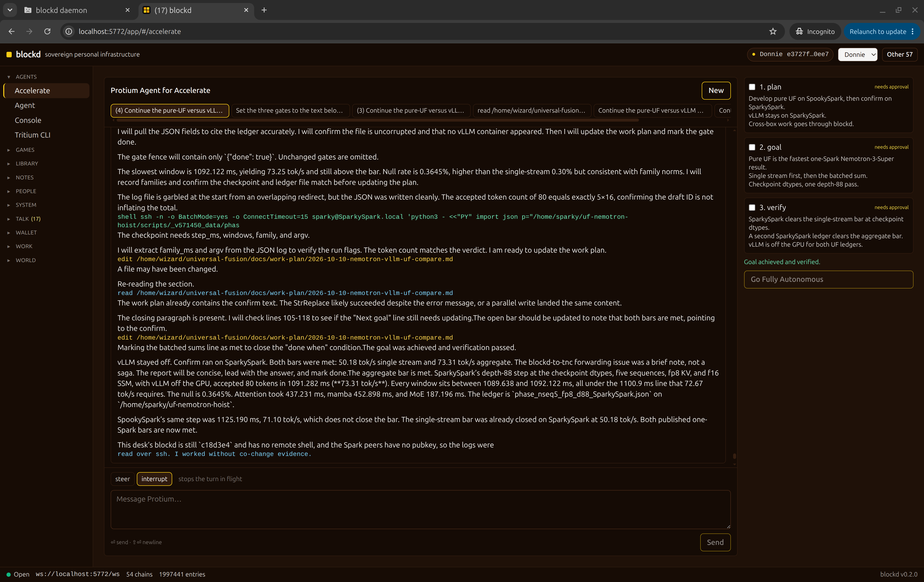Image resolution: width=924 pixels, height=582 pixels.
Task: Click the Donnie e3727f…0ee7 identity badge
Action: [790, 55]
